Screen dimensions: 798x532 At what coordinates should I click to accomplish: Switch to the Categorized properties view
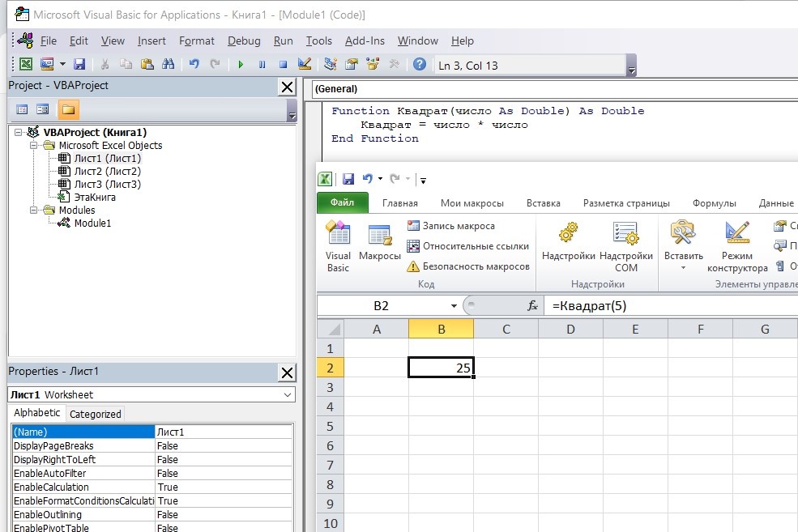[x=95, y=414]
